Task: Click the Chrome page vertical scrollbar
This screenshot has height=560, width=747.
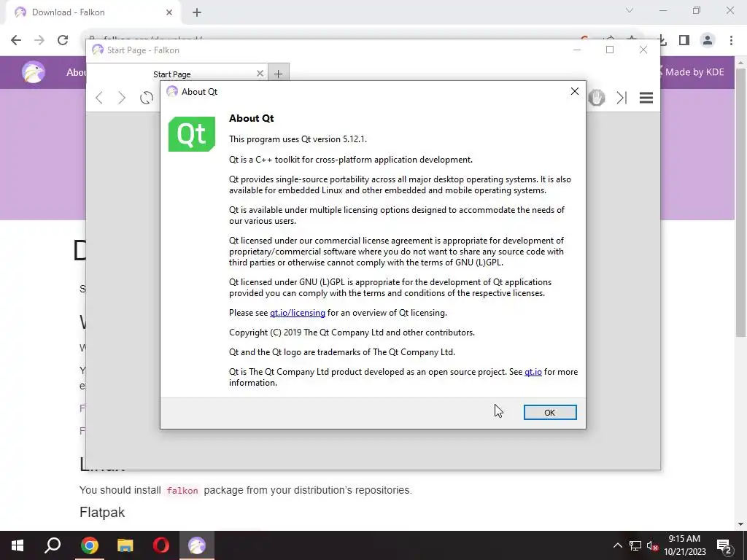Action: [x=740, y=203]
